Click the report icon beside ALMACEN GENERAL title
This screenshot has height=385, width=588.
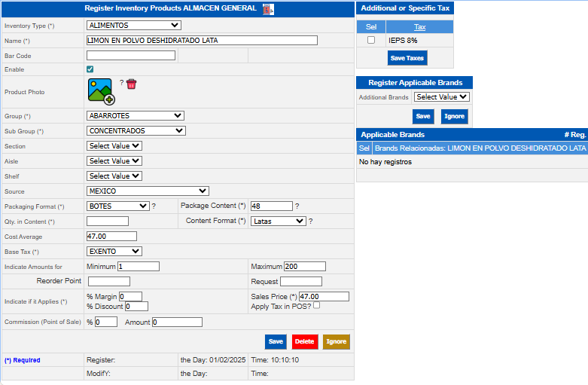(268, 9)
